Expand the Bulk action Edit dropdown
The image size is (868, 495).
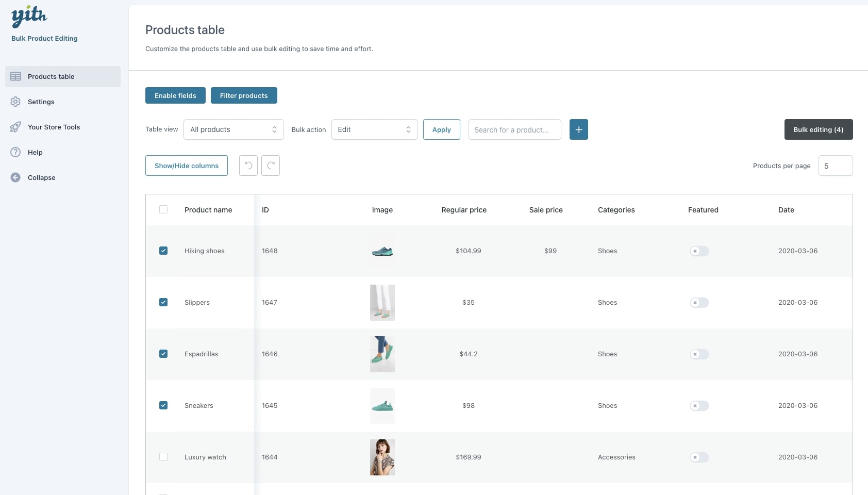[374, 129]
